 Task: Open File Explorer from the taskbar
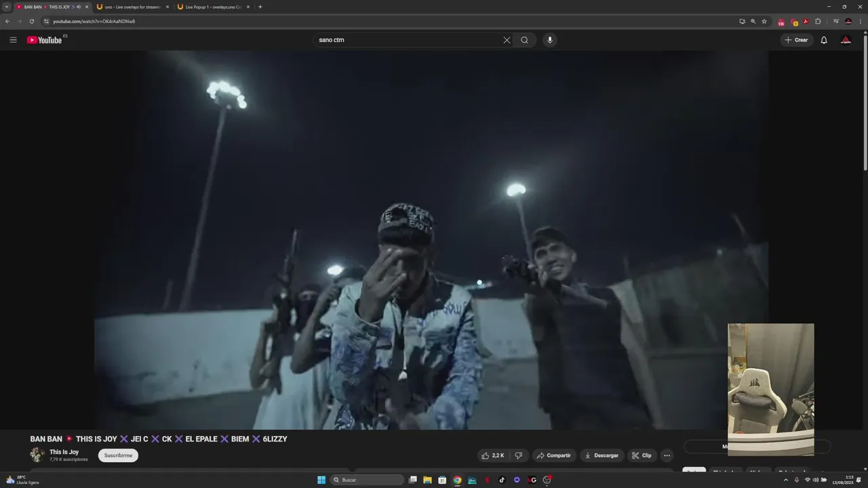tap(427, 480)
